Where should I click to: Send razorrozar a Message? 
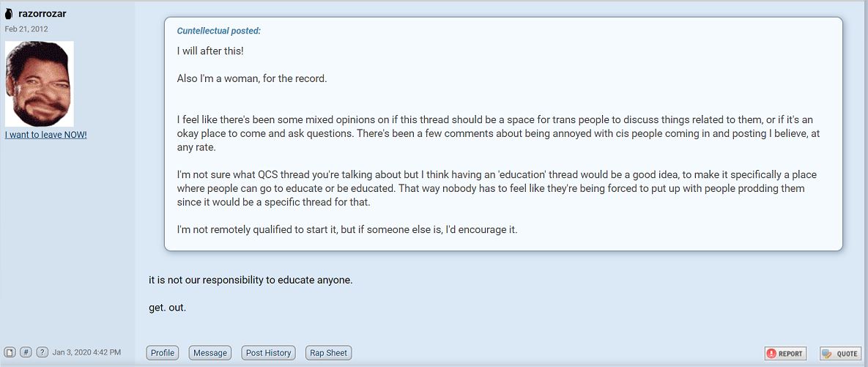coord(210,352)
